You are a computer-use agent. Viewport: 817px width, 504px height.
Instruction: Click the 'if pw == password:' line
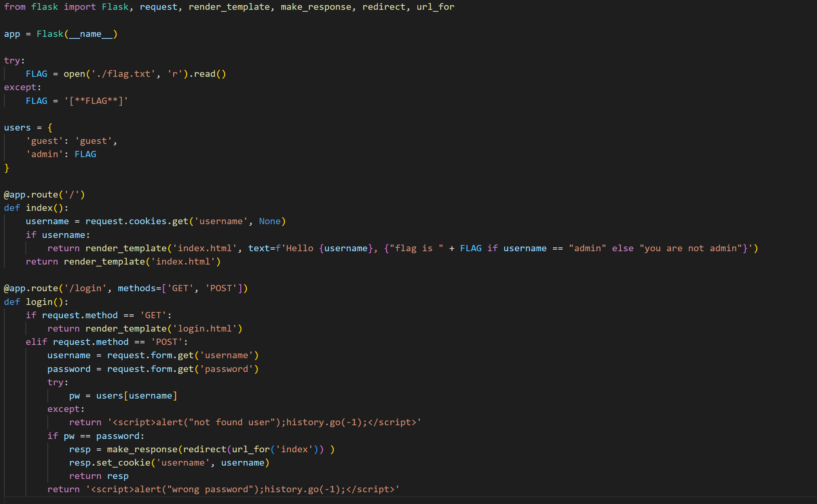[x=96, y=436]
